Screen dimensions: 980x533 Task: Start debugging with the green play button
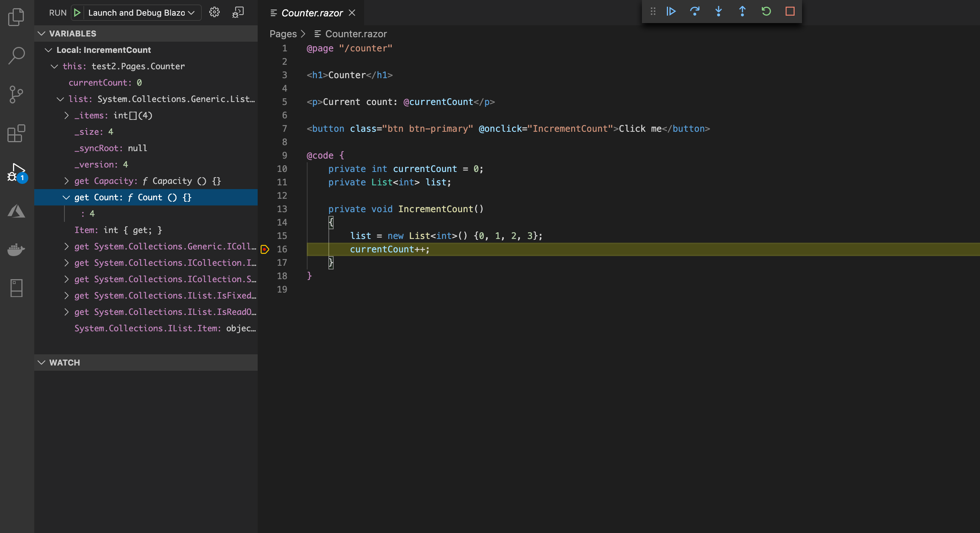(77, 13)
